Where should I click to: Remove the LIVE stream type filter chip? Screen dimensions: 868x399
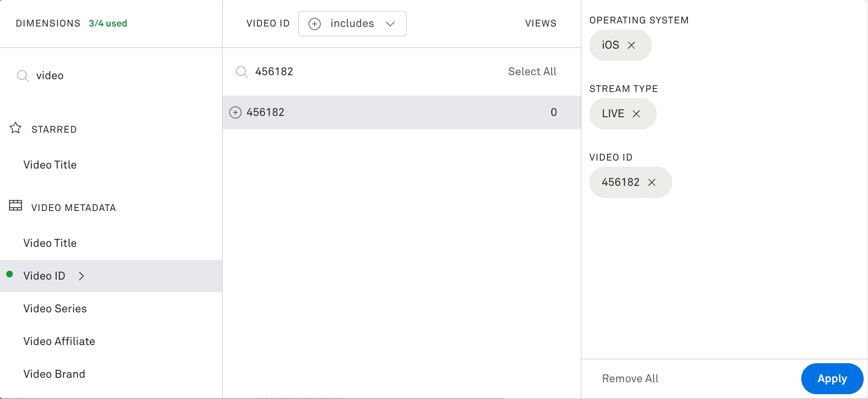tap(637, 114)
